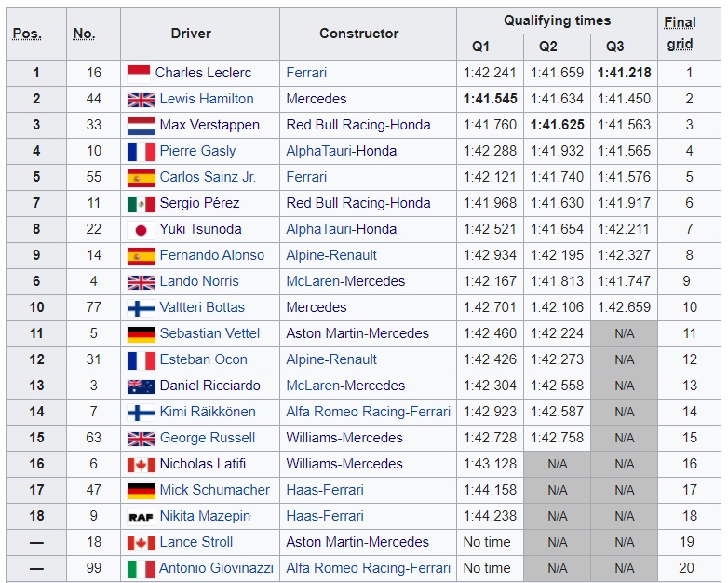Open Aston Martin-Mercedes link in Lance Stroll row
Screen dimensions: 728x583
[357, 542]
